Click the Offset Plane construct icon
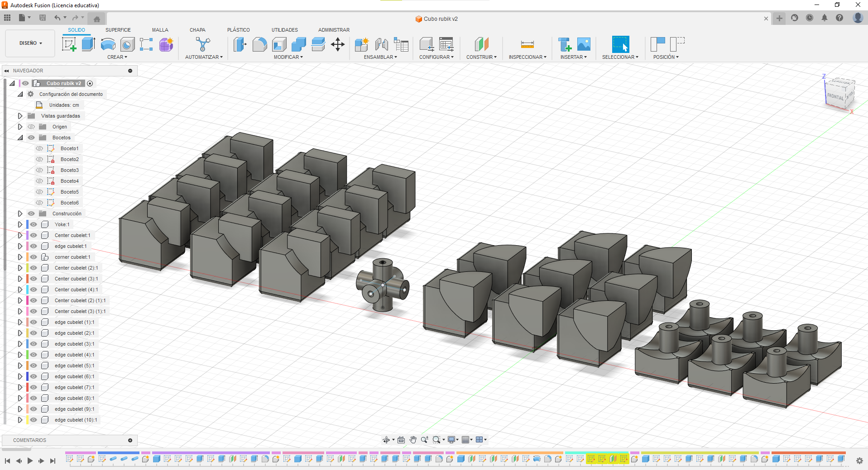Screen dimensions: 868x470 (482, 44)
